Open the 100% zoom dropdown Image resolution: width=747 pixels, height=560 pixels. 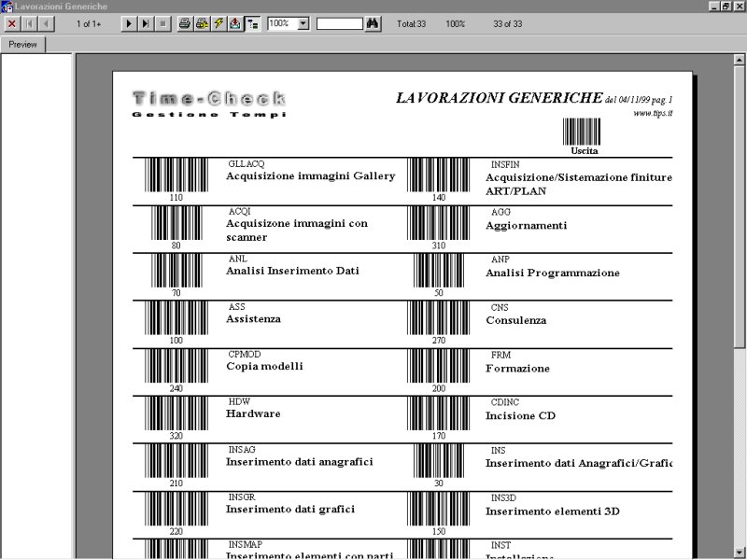click(x=303, y=24)
